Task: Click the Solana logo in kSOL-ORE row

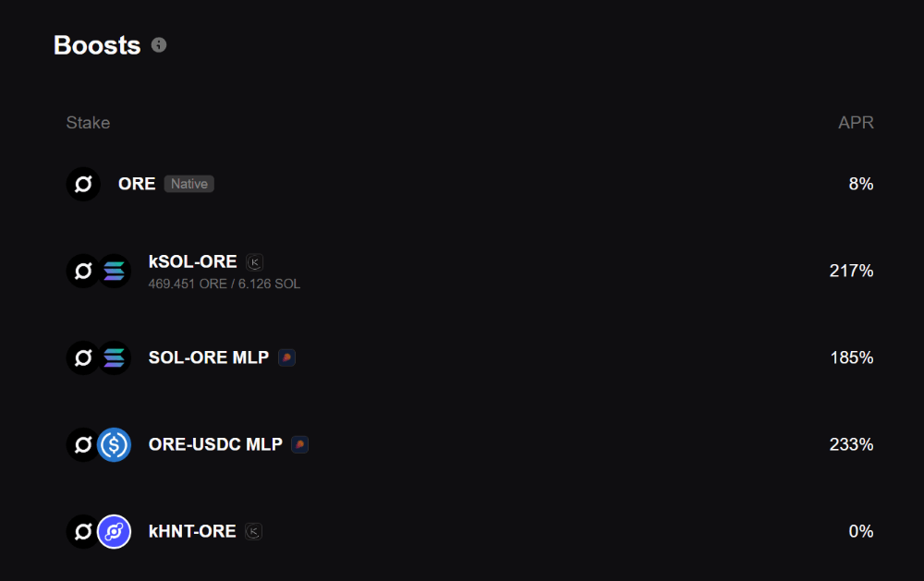Action: [114, 271]
